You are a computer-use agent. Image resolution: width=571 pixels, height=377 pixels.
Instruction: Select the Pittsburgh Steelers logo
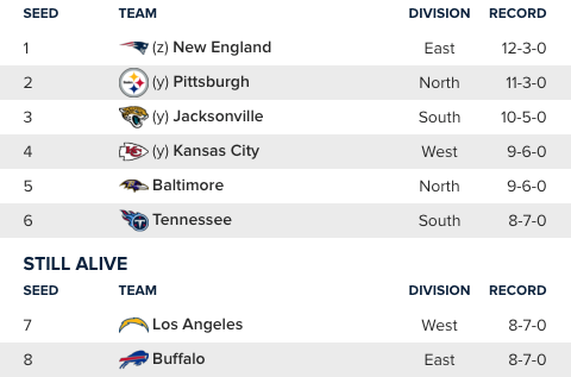pos(134,82)
